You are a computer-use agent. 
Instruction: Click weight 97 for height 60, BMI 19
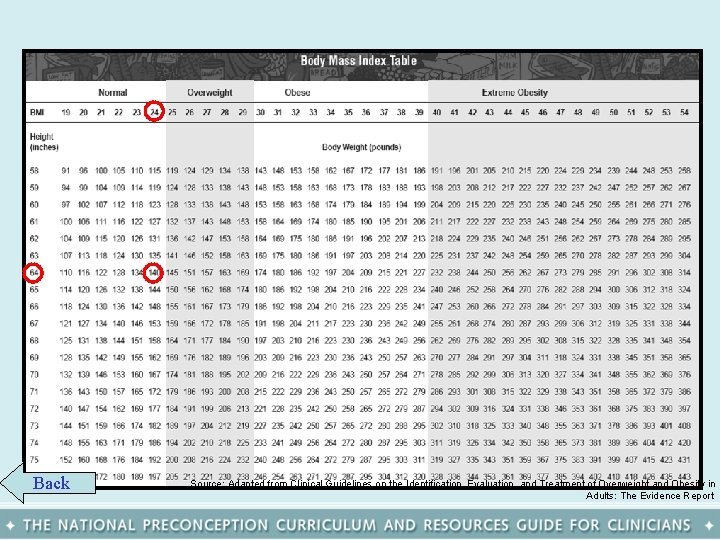(x=66, y=204)
